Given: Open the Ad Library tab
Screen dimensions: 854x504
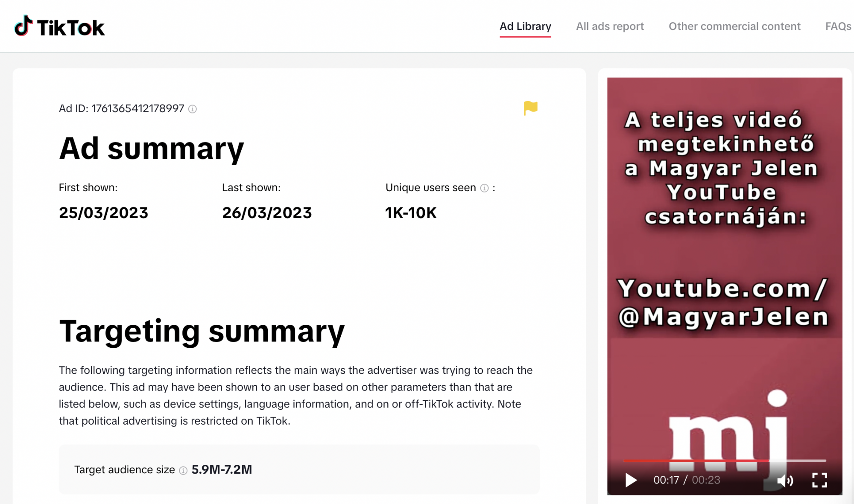Looking at the screenshot, I should [525, 26].
